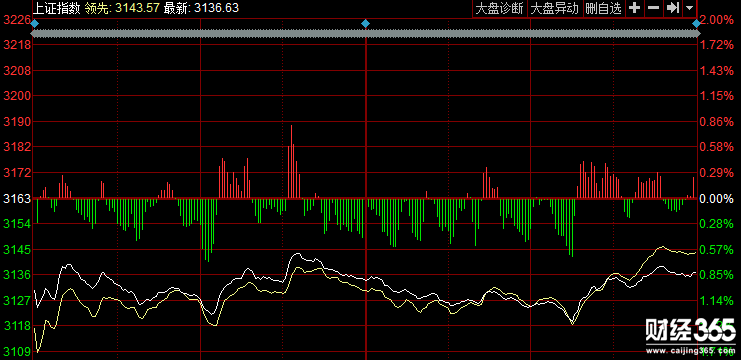Click the 2.00% top axis label
Viewport: 741px width, 360px height.
(717, 20)
